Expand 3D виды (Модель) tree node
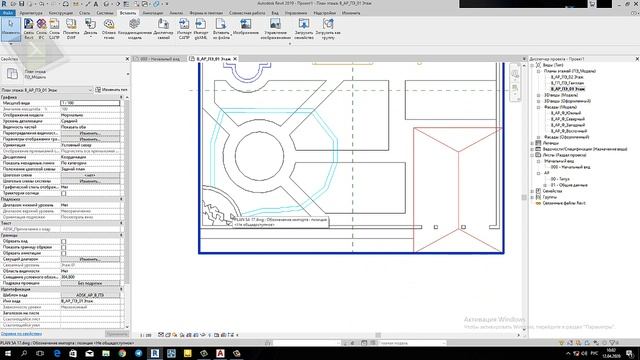This screenshot has height=360, width=640. coord(538,95)
